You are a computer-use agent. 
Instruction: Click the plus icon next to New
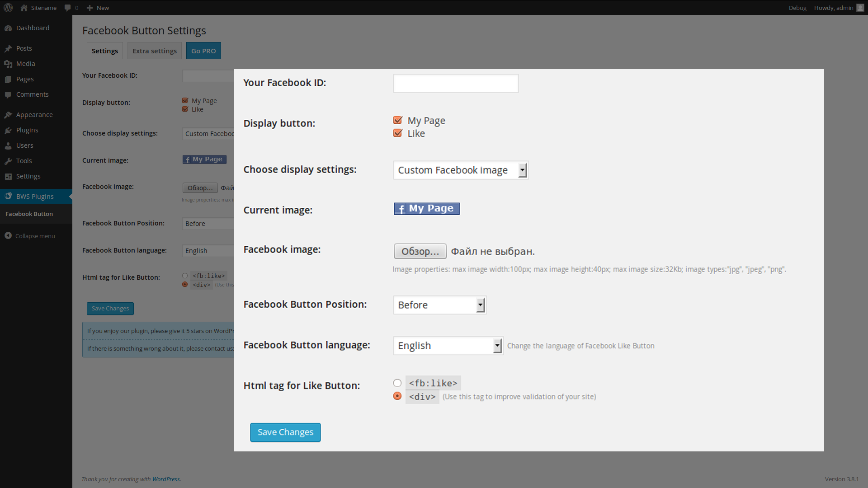[90, 8]
